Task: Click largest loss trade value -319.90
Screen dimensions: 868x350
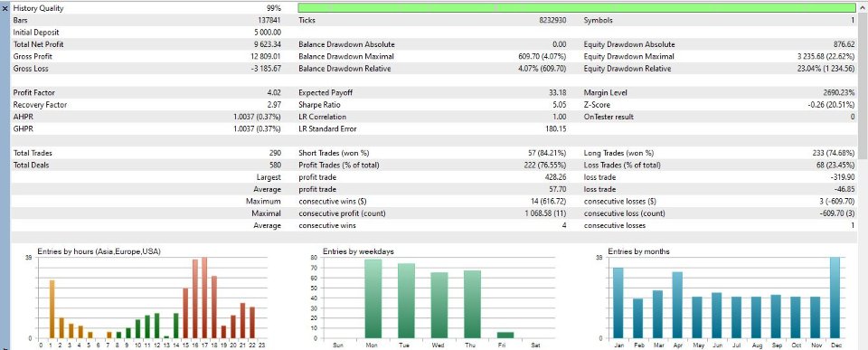Action: [843, 177]
